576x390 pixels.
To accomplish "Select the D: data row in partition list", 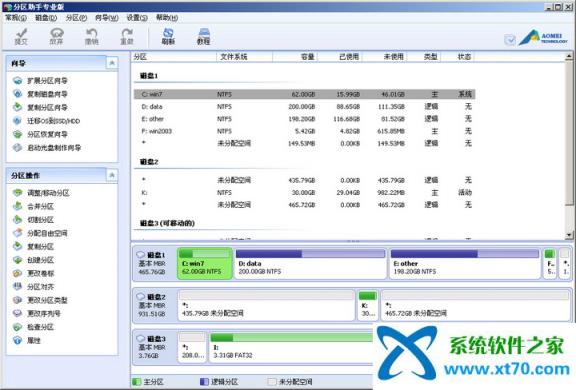I will pyautogui.click(x=304, y=106).
